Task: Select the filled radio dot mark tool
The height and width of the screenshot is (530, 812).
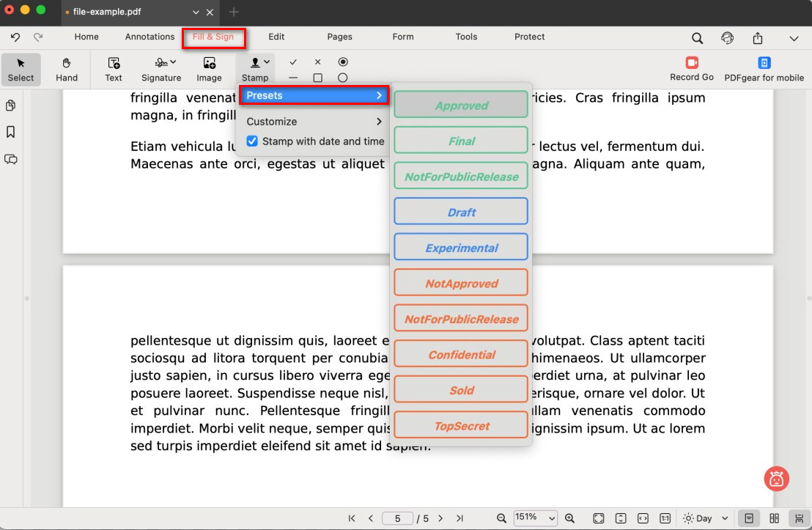Action: pyautogui.click(x=342, y=62)
